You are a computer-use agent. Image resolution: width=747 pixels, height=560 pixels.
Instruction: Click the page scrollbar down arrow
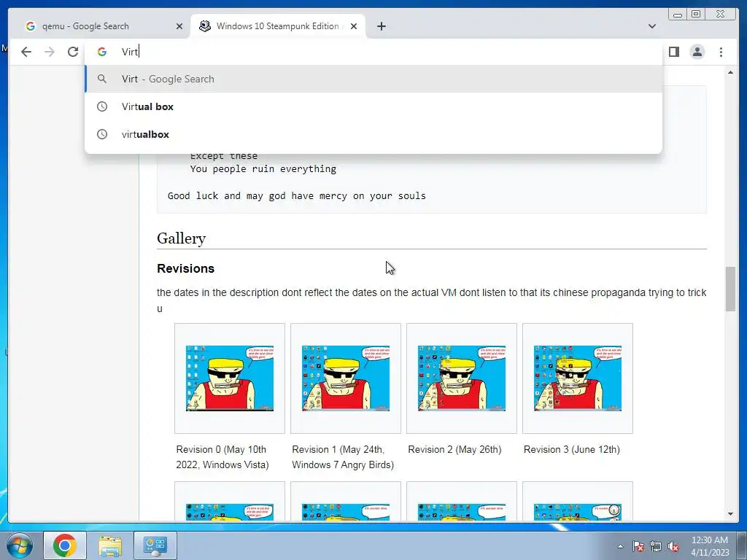[x=730, y=514]
